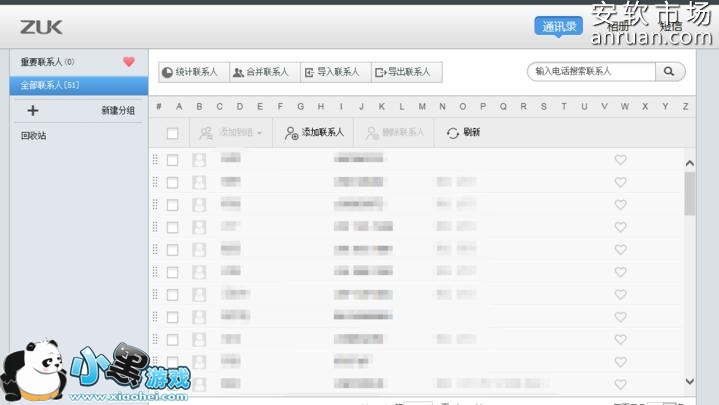Filter contacts by letter H

pyautogui.click(x=321, y=106)
